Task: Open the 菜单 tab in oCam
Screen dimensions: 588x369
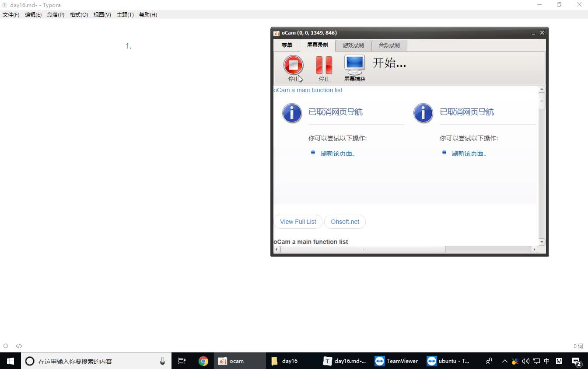Action: tap(287, 45)
